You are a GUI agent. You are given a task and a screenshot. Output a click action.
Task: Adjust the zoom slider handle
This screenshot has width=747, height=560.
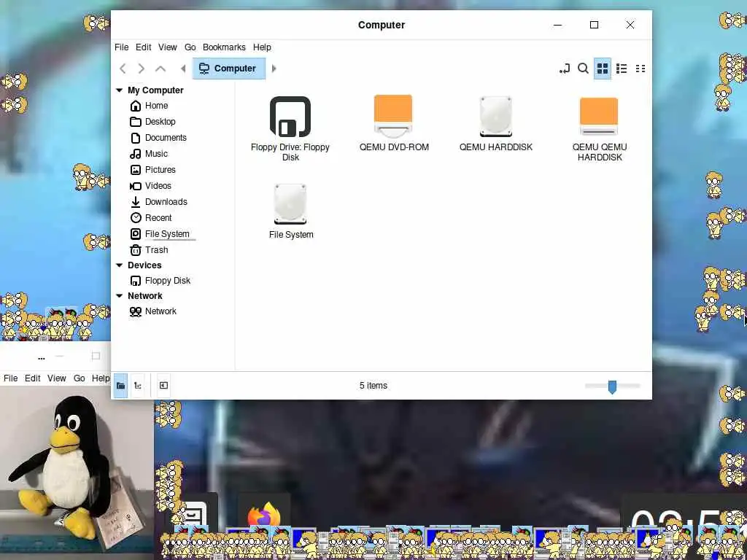coord(612,386)
